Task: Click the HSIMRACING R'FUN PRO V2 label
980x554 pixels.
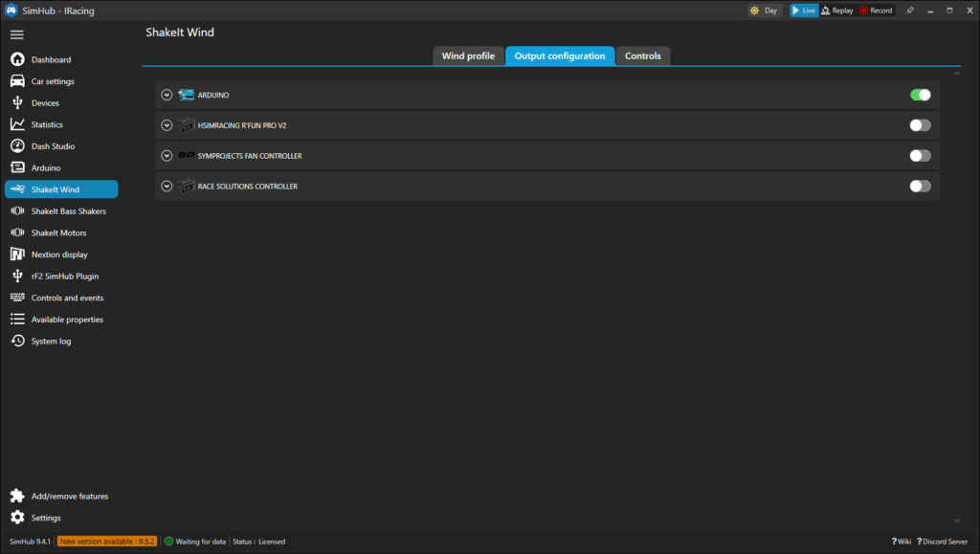Action: 242,125
